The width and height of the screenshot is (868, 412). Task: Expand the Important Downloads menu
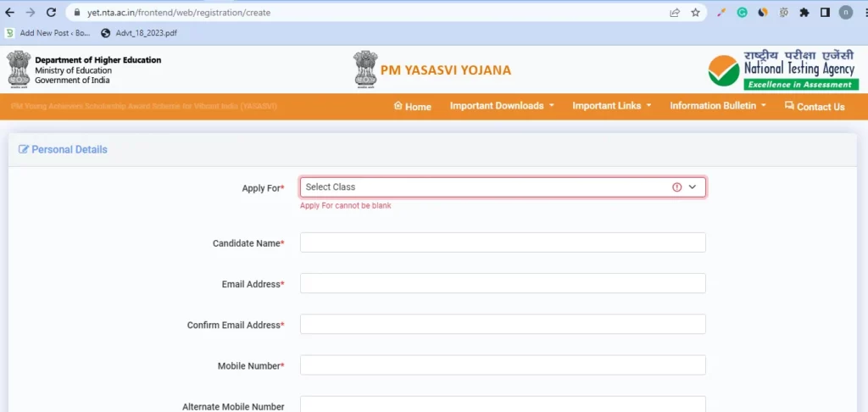coord(502,106)
